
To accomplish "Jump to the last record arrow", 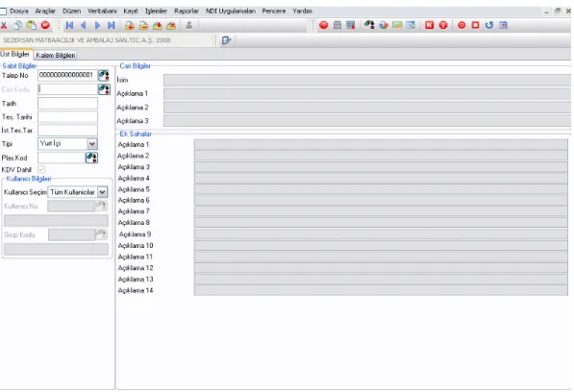I will tap(112, 25).
